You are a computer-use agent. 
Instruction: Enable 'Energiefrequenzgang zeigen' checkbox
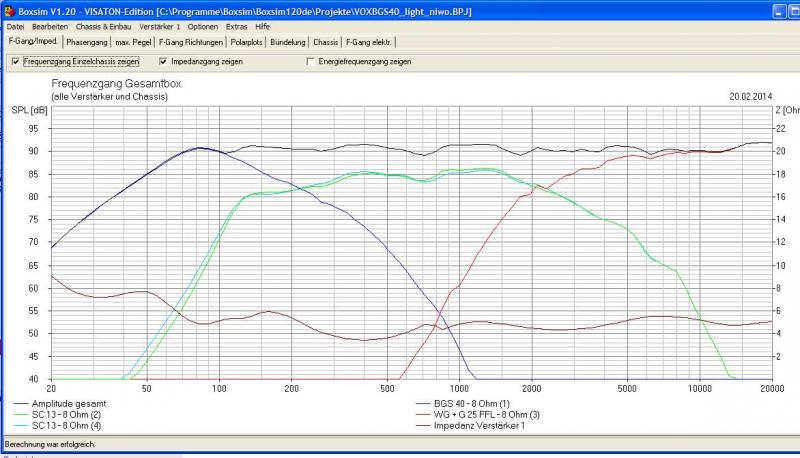[x=311, y=61]
